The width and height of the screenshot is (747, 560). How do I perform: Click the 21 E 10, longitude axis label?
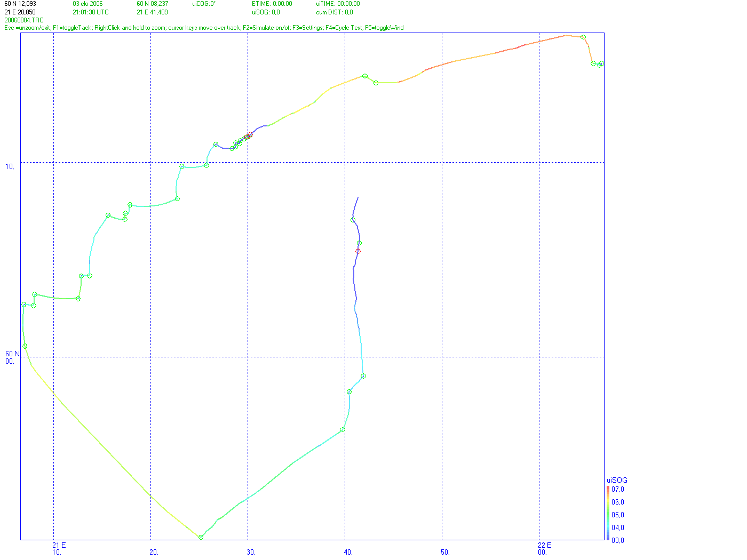pos(59,549)
